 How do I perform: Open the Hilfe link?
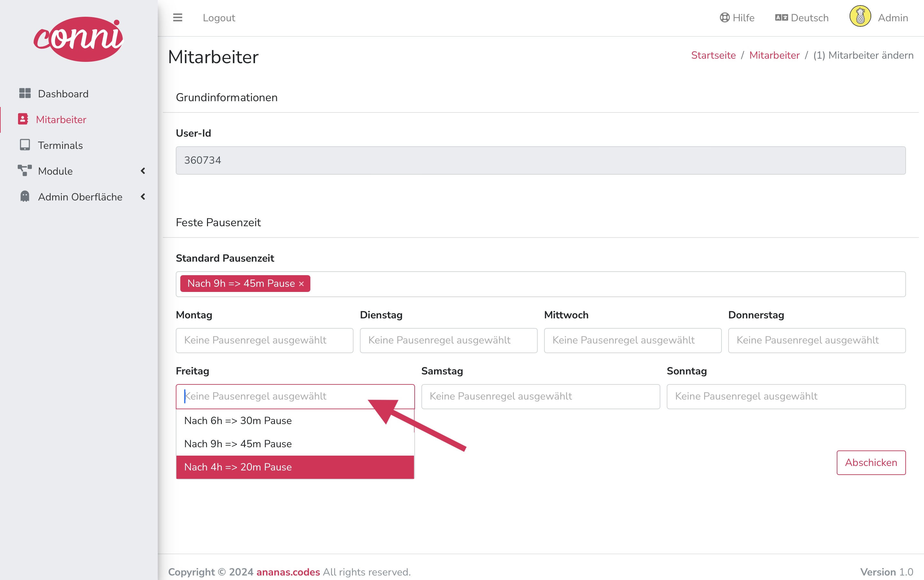(x=737, y=18)
